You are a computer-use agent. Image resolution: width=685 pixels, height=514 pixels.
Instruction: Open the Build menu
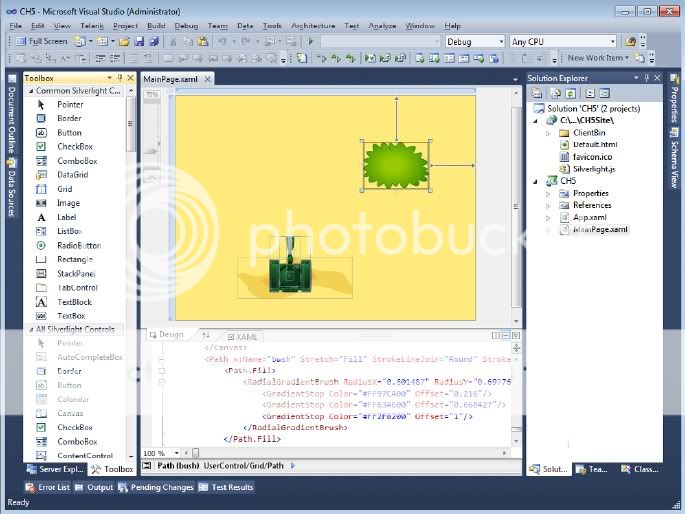click(156, 26)
